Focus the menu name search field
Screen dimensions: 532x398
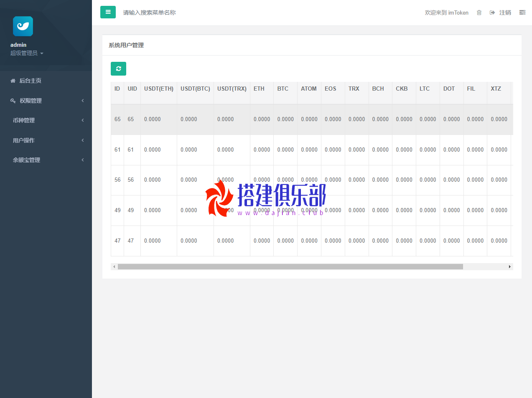(167, 13)
